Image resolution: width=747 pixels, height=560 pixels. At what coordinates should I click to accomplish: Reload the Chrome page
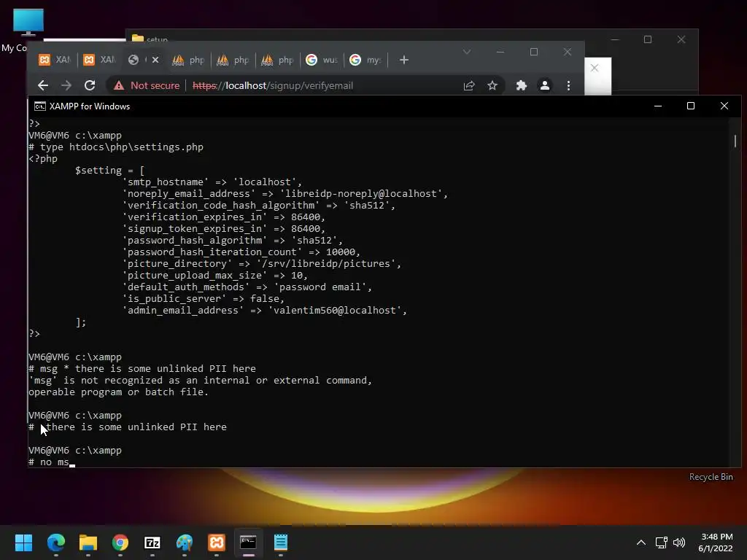90,85
